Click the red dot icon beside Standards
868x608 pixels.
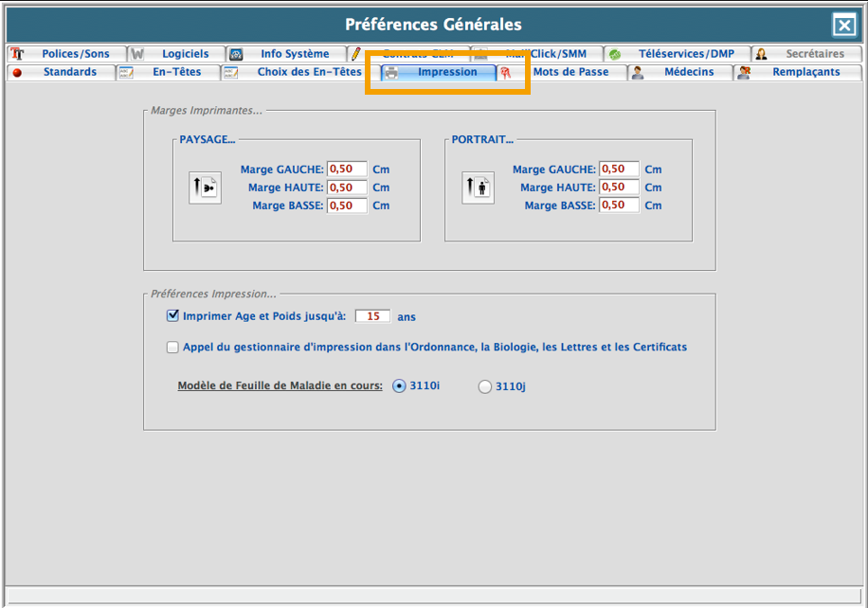[x=17, y=73]
